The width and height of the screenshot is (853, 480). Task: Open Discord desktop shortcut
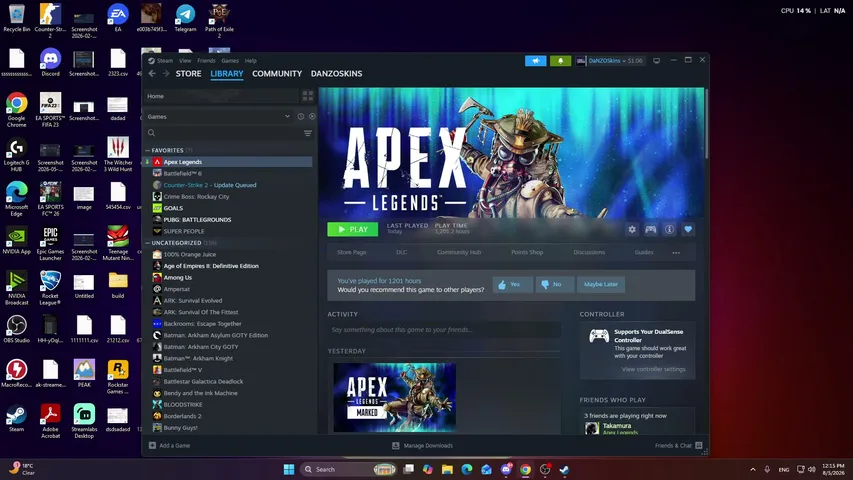click(x=50, y=63)
